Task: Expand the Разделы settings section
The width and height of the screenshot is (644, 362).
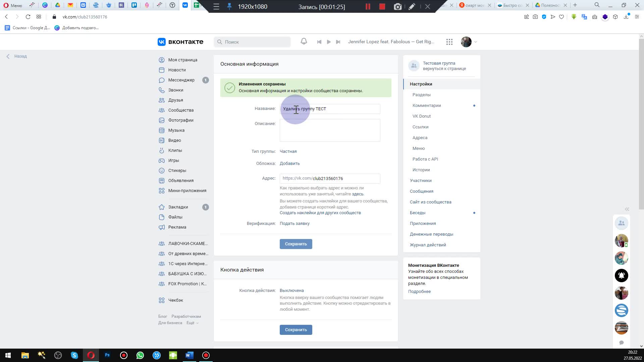Action: [x=421, y=95]
